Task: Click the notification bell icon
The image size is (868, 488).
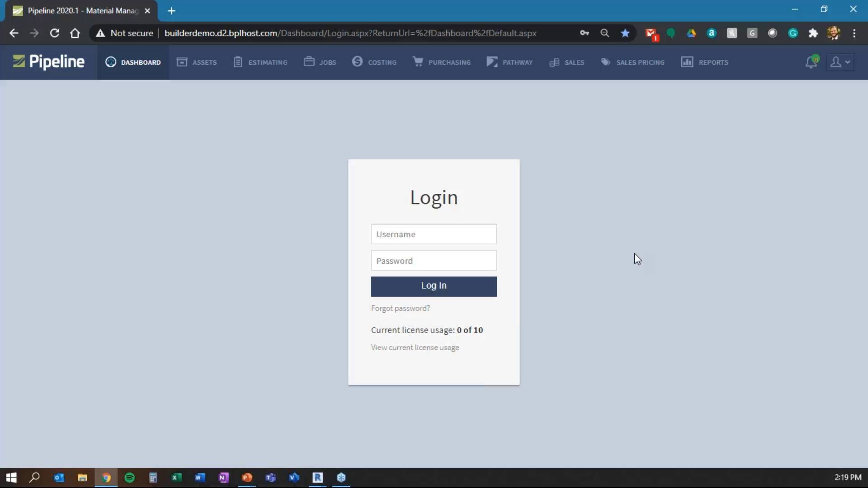Action: tap(811, 62)
